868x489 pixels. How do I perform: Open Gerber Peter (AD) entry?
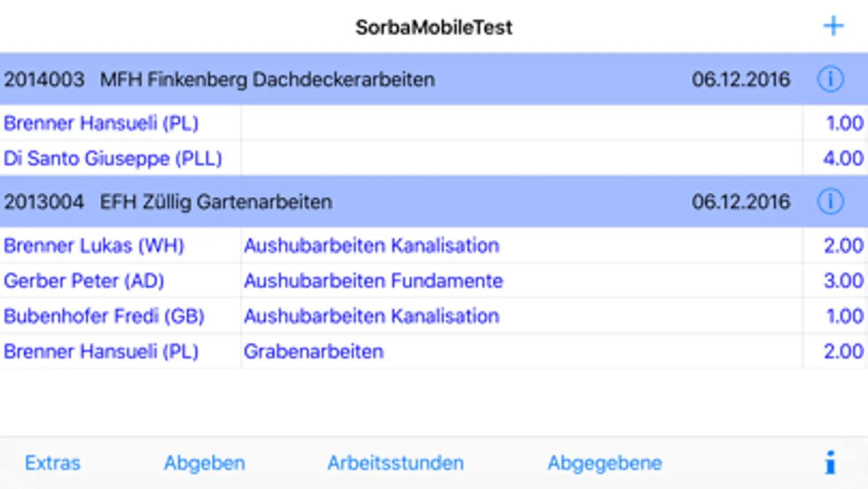click(84, 281)
